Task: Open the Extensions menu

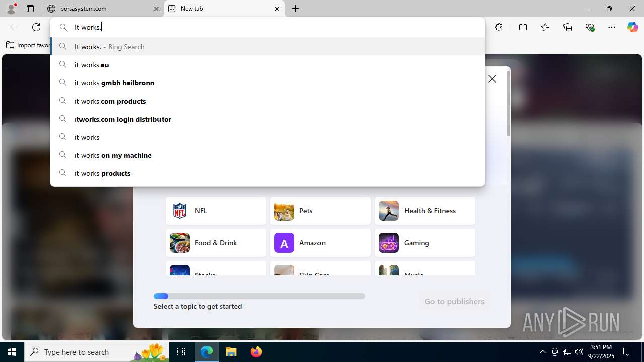Action: [x=499, y=27]
